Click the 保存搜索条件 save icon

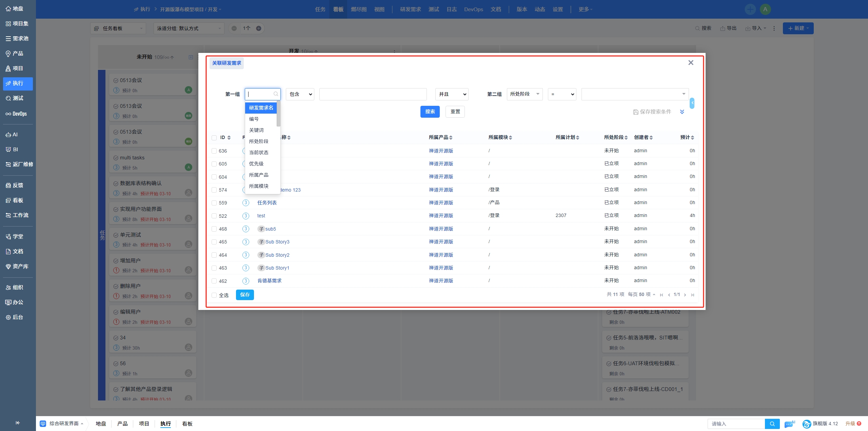coord(635,112)
